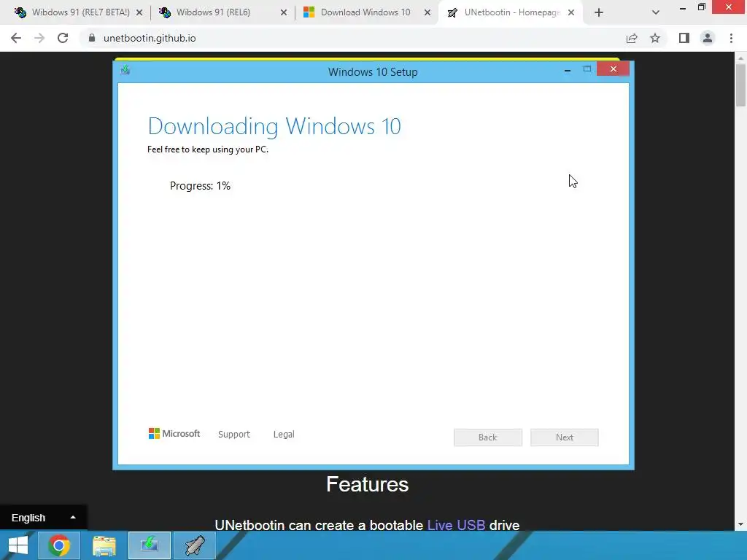Minimize the Chrome browser window
Image resolution: width=747 pixels, height=560 pixels.
pyautogui.click(x=683, y=7)
